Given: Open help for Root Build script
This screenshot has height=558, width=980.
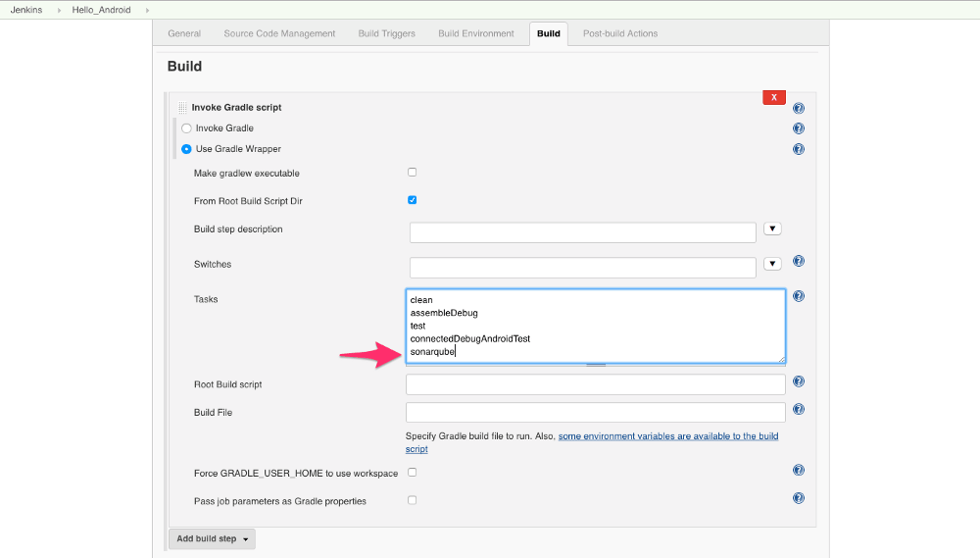Looking at the screenshot, I should pos(799,382).
